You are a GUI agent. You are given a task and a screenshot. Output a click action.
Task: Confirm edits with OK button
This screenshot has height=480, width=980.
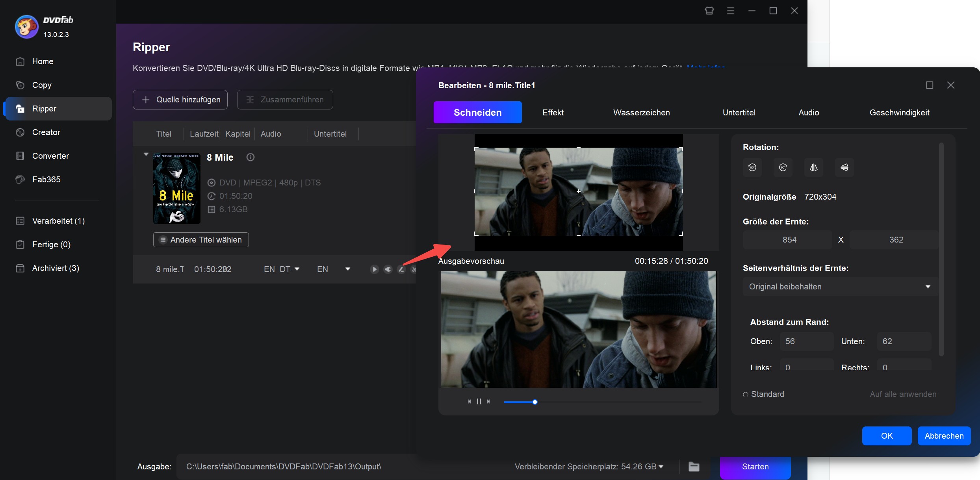[x=887, y=436]
